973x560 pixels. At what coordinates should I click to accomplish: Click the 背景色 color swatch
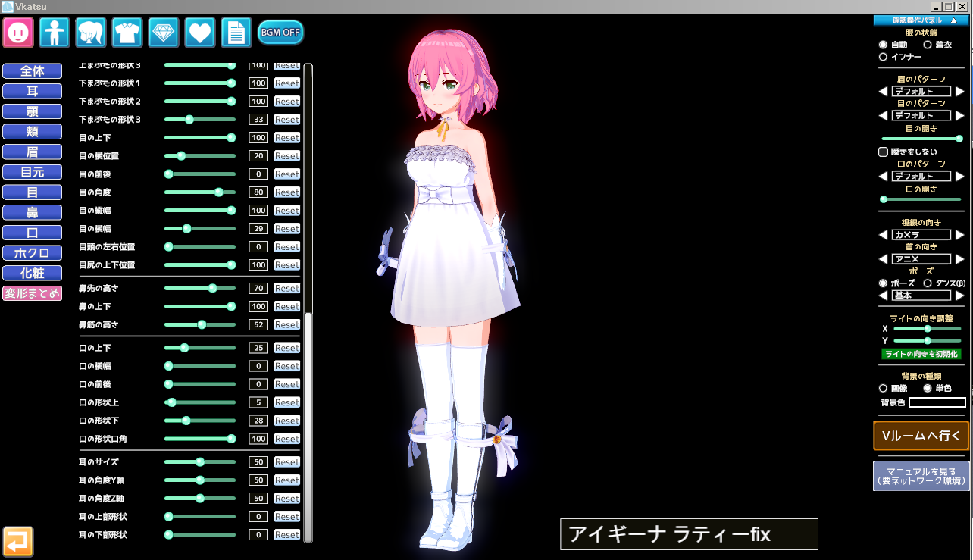[x=937, y=402]
